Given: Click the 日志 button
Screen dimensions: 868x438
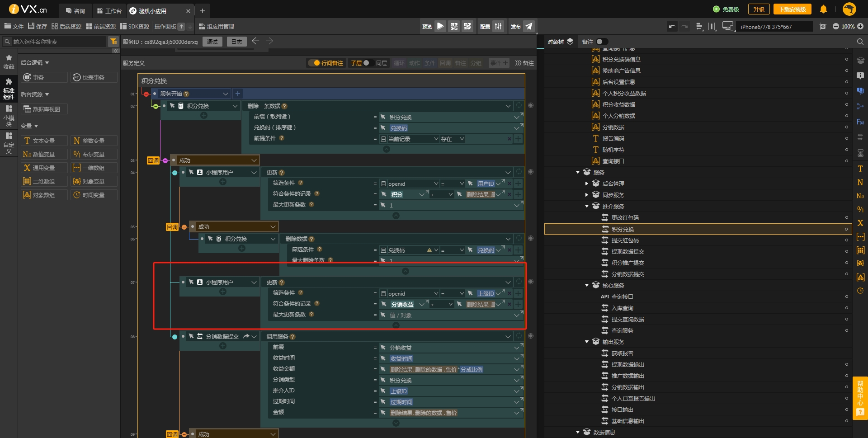Looking at the screenshot, I should (237, 42).
